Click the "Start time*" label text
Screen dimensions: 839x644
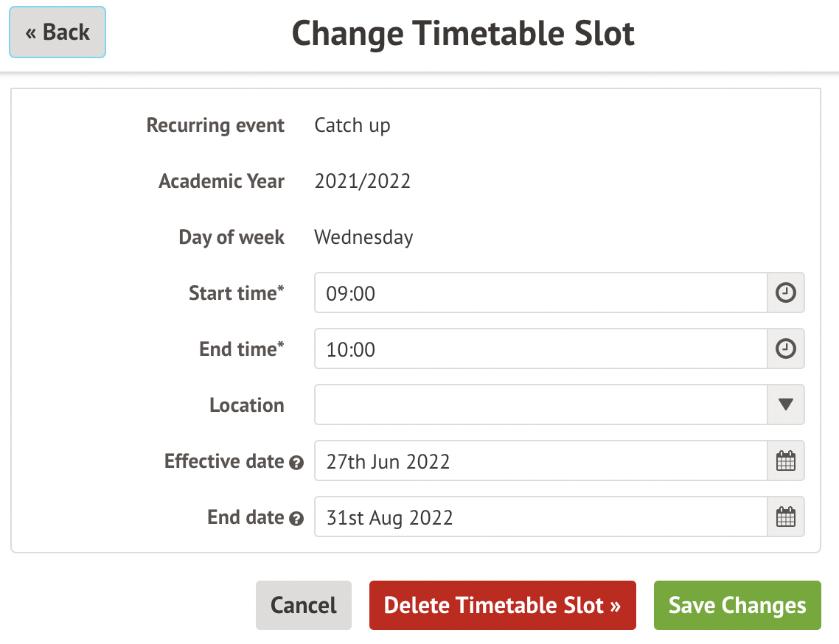236,293
